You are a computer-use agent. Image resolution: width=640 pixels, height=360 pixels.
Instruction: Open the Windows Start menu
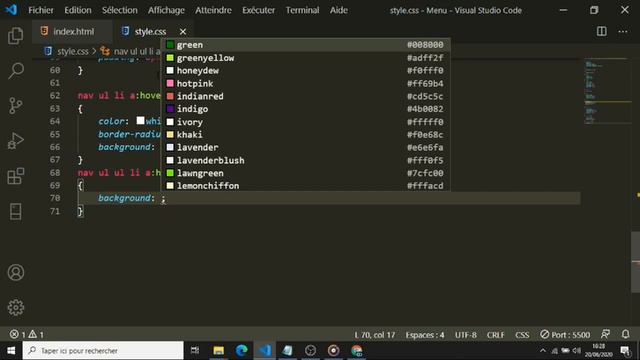click(x=11, y=351)
